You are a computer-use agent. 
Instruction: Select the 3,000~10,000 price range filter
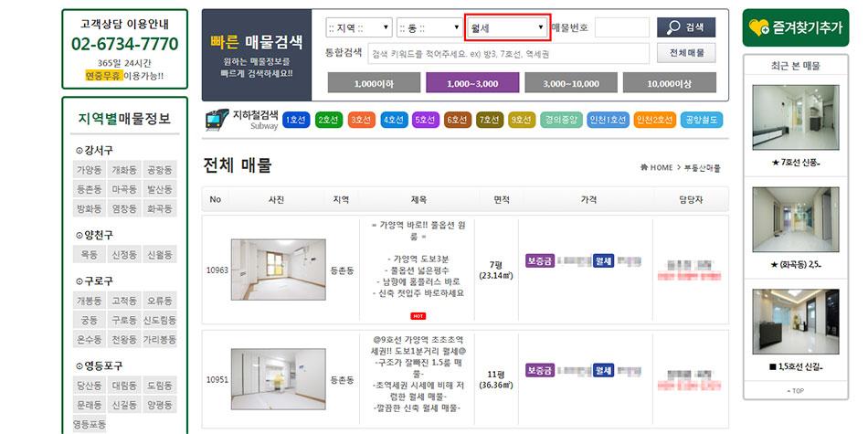[575, 83]
